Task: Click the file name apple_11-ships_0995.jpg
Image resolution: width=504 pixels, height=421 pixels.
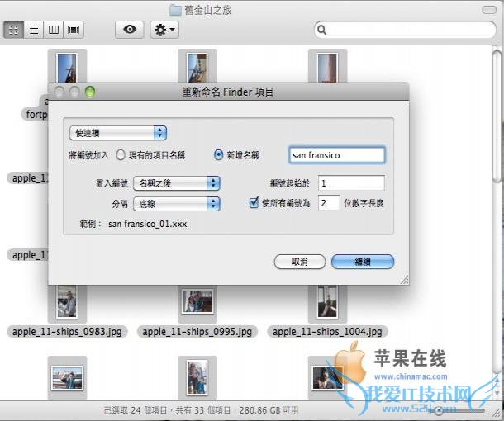Action: pos(197,332)
